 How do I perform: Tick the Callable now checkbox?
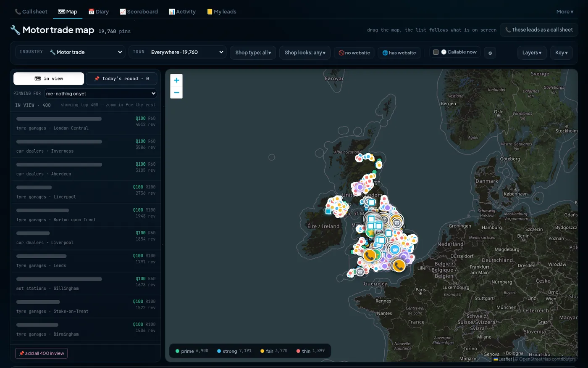pos(436,52)
